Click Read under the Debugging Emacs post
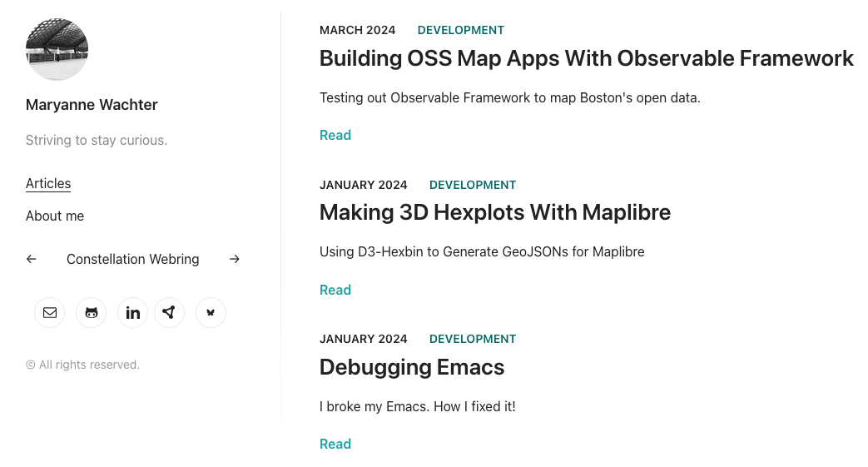The image size is (868, 467). pos(335,445)
